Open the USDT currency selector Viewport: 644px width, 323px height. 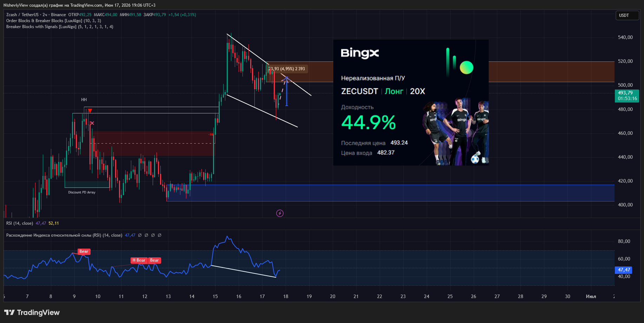(627, 15)
